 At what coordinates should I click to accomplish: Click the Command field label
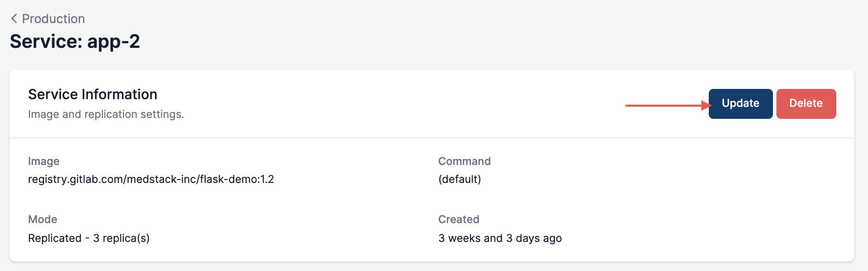464,161
